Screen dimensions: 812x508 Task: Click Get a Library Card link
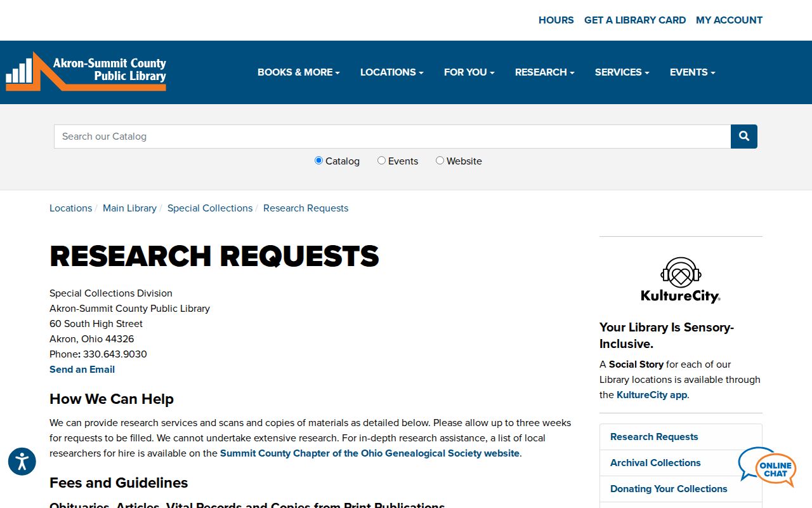[x=635, y=20]
